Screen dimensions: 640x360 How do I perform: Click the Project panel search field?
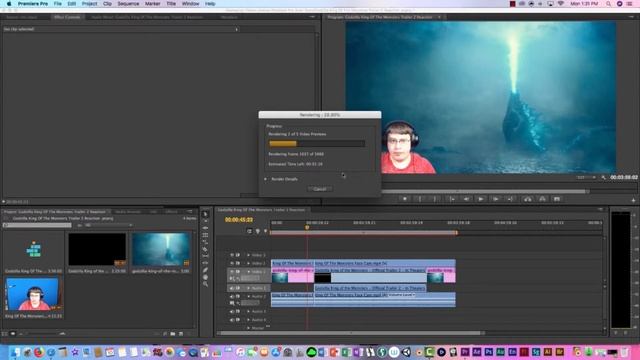37,225
